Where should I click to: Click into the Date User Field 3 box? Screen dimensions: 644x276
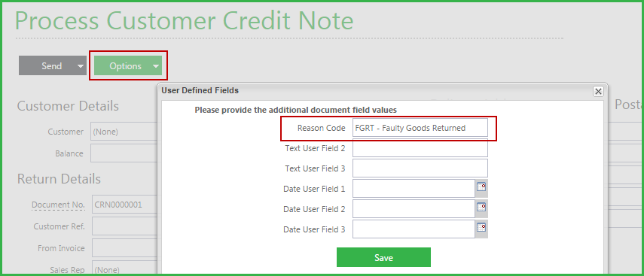pos(414,229)
